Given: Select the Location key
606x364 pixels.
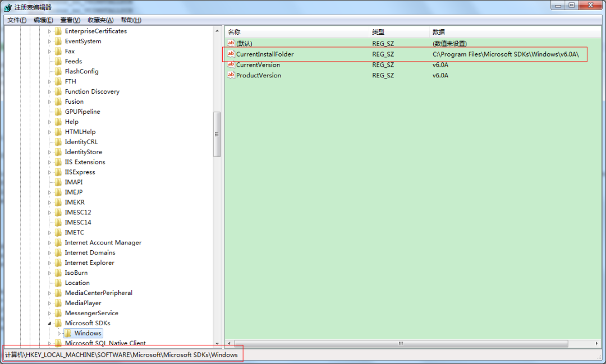Looking at the screenshot, I should point(77,283).
